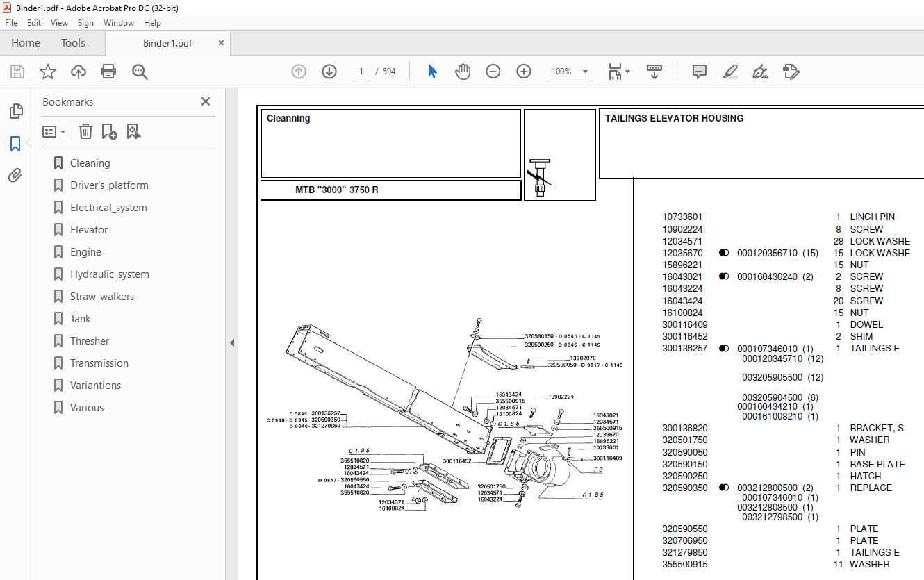The image size is (924, 580).
Task: Open the Edit menu
Action: [34, 23]
